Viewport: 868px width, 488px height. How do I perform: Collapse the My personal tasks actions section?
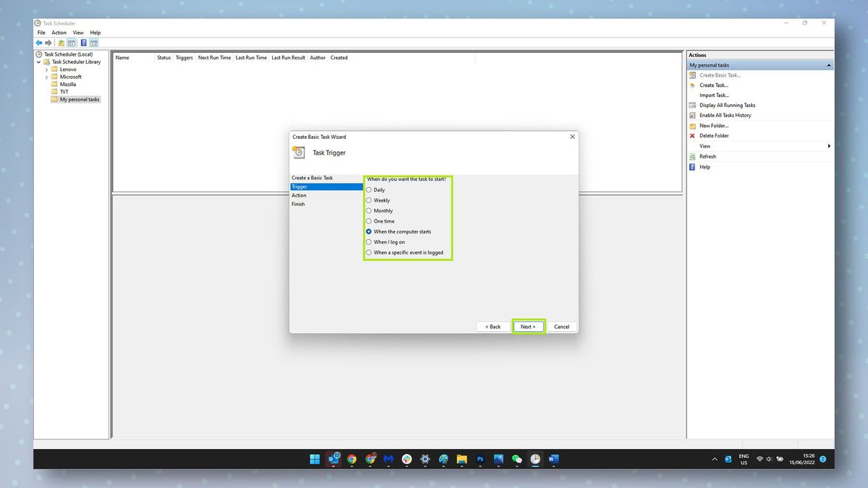828,64
